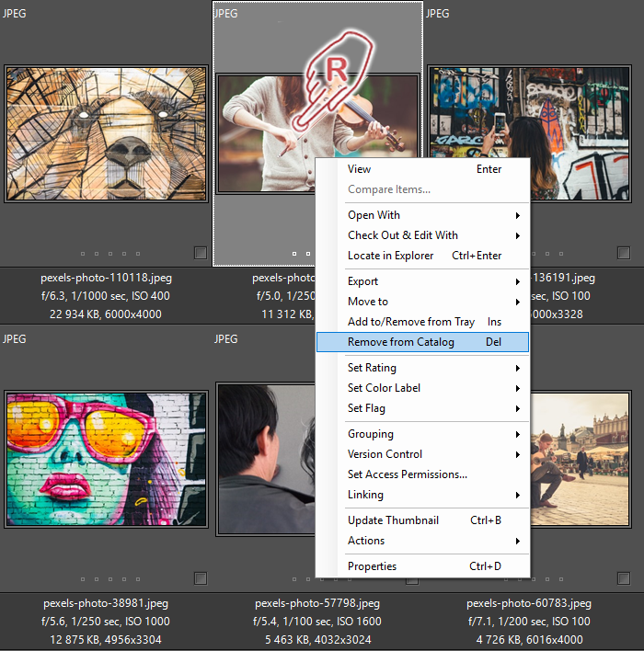
Task: Tick the checkbox for the graffiti photo 136191
Action: pyautogui.click(x=624, y=253)
